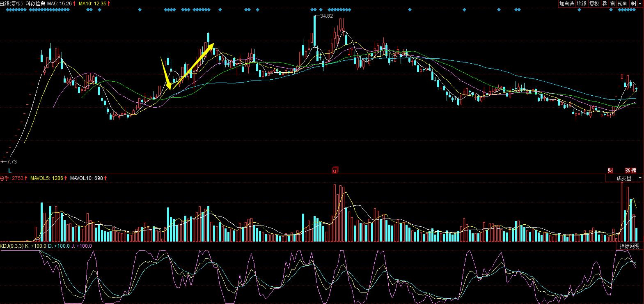The height and width of the screenshot is (304, 644).
Task: Click the red q marker on timeline
Action: click(x=335, y=170)
